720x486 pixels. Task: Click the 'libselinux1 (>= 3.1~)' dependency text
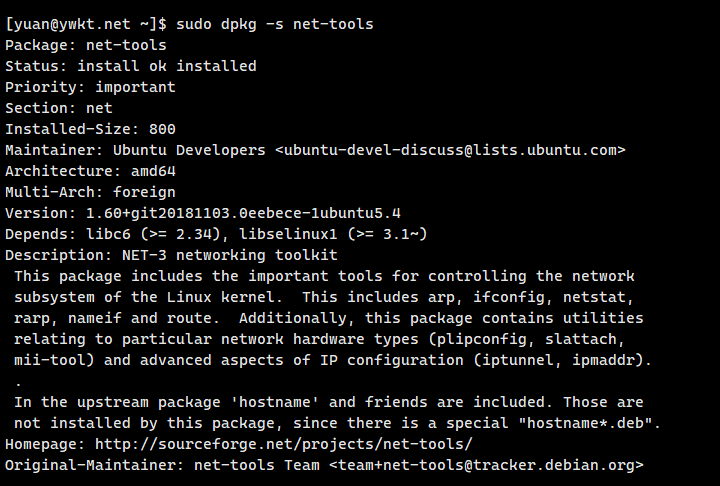point(333,234)
